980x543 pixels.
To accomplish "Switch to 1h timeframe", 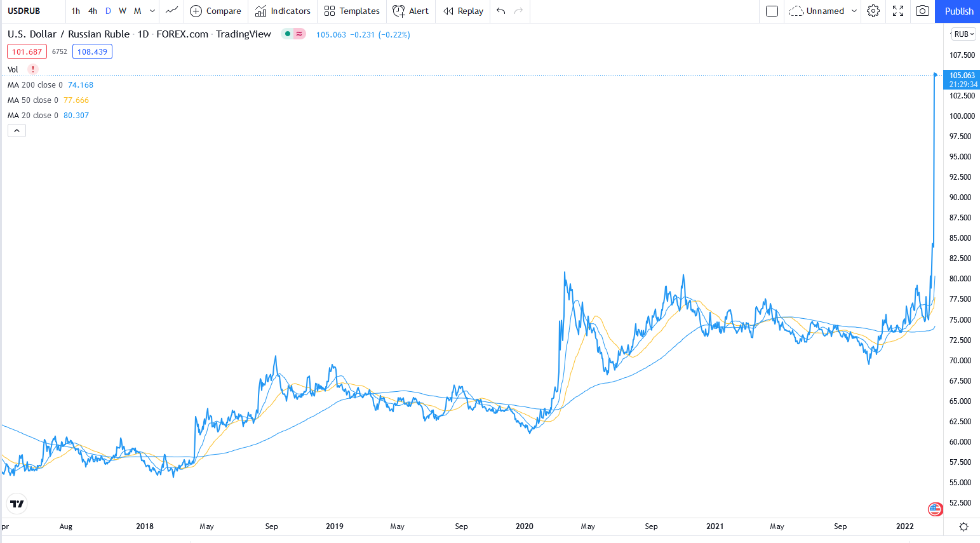I will pos(76,11).
